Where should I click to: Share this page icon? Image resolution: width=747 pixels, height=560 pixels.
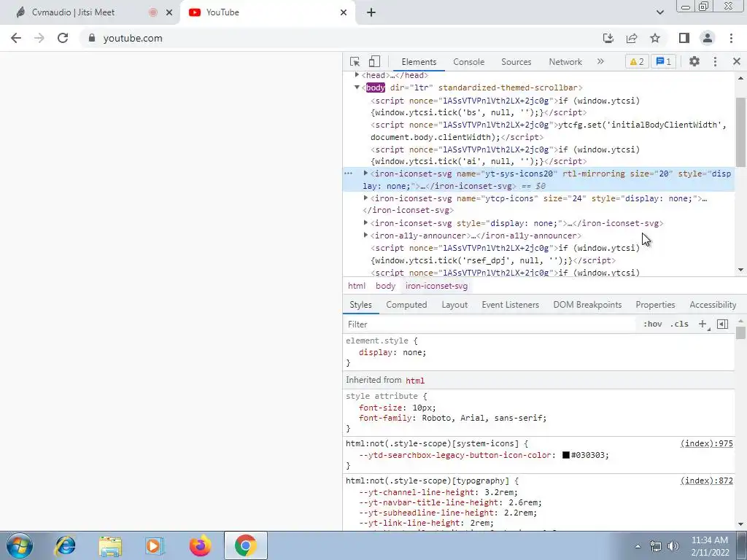(632, 38)
